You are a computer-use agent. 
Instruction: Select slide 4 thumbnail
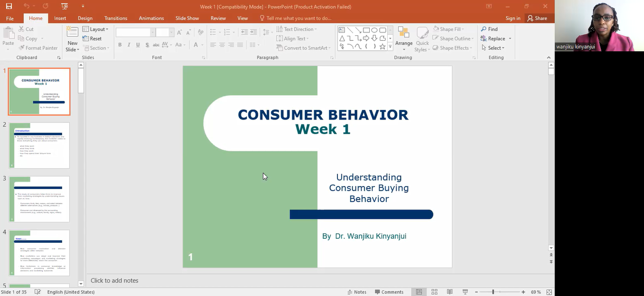pos(39,253)
